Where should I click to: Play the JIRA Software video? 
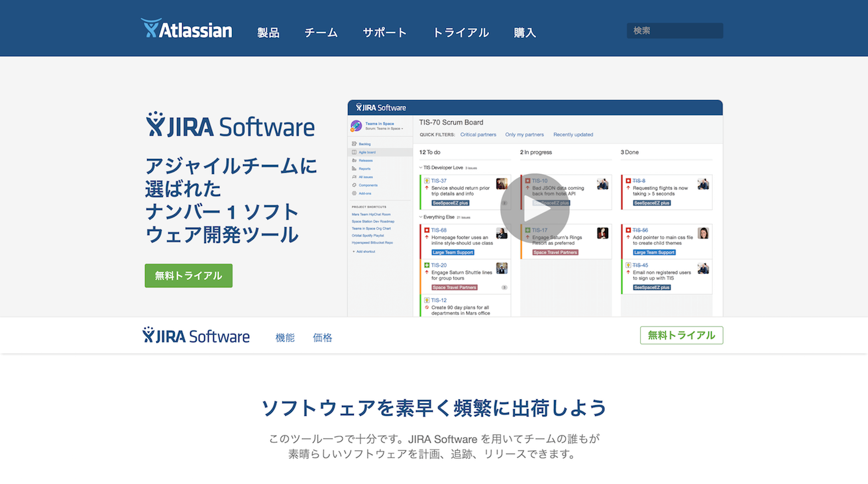(x=535, y=208)
